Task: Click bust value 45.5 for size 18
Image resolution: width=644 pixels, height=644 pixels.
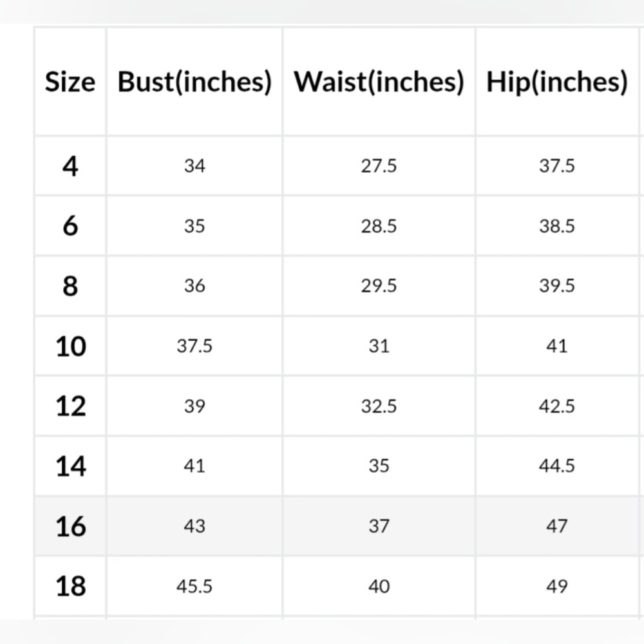Action: coord(194,586)
